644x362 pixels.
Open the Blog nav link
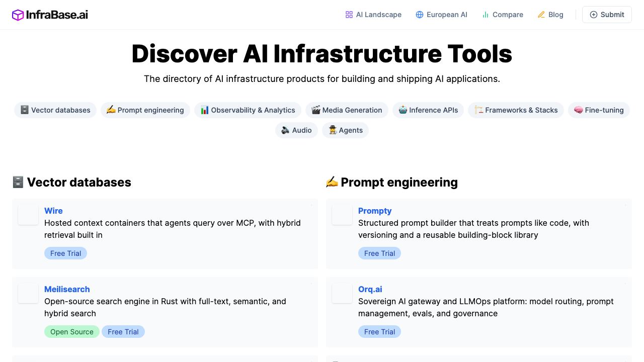(550, 15)
